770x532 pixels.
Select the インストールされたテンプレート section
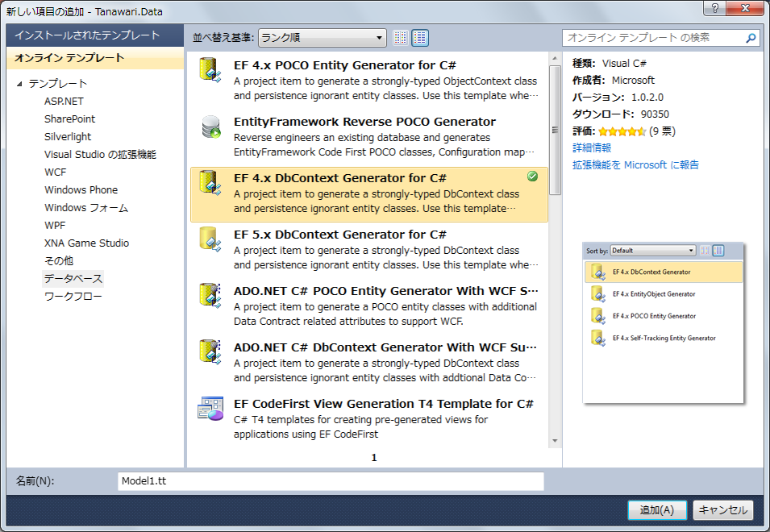pyautogui.click(x=95, y=35)
